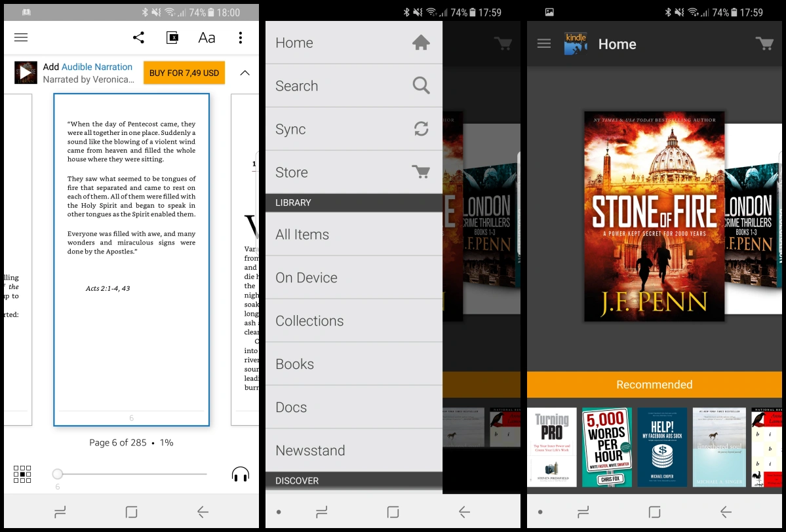Open Store from the side menu
Viewport: 786px width, 532px height.
(354, 172)
